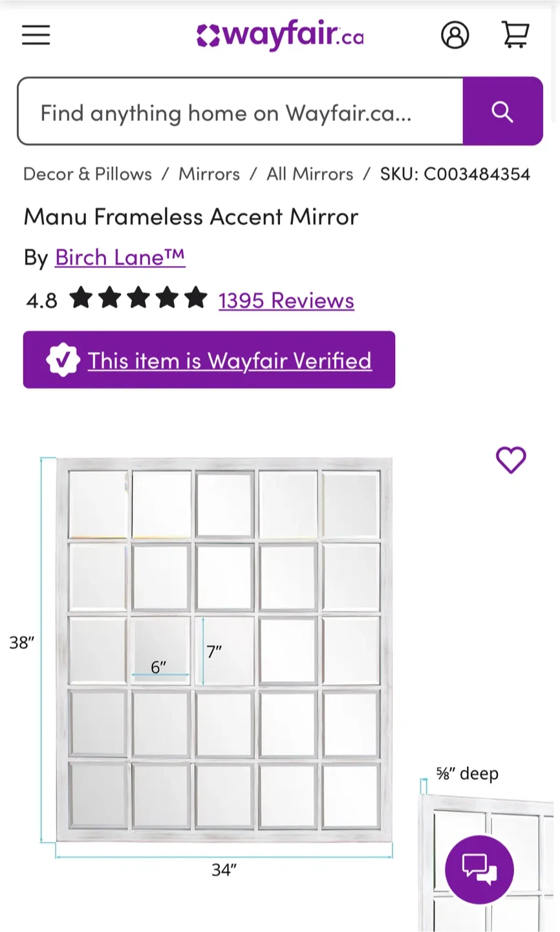Click the search magnifier button
Viewport: 560px width, 932px height.
point(502,111)
